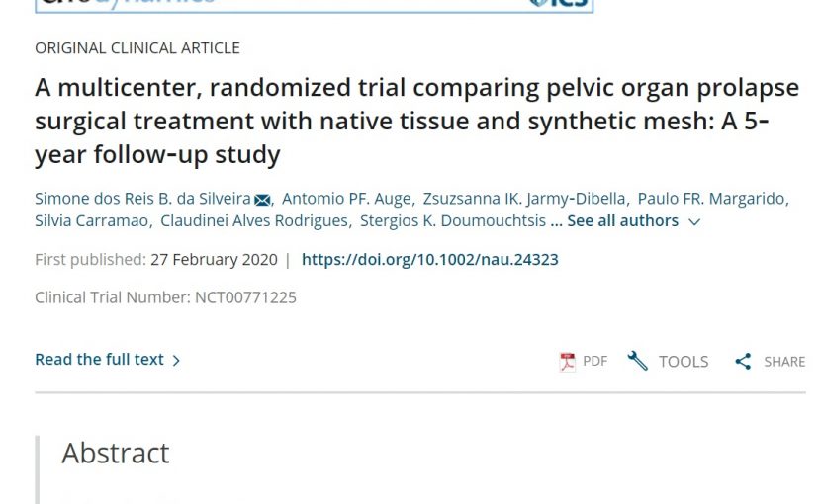
Task: Follow the doi.org/10.1002/nau.24323 link
Action: click(430, 260)
